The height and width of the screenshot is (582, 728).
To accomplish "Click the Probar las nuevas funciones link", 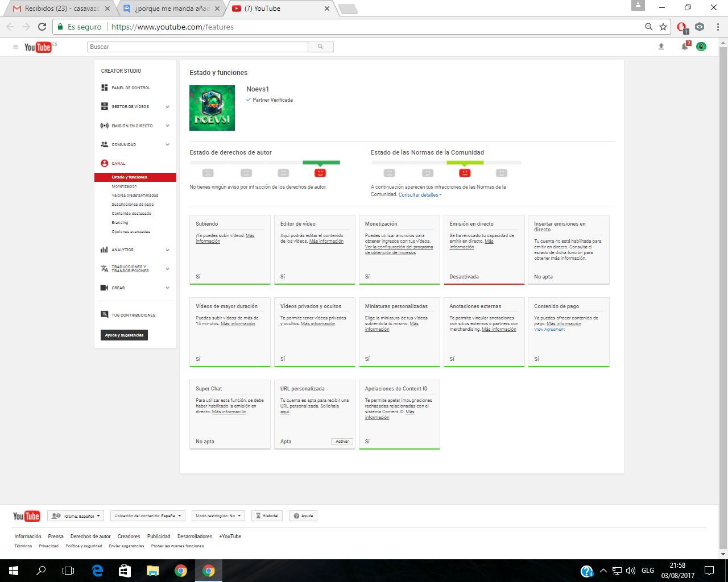I will click(177, 546).
